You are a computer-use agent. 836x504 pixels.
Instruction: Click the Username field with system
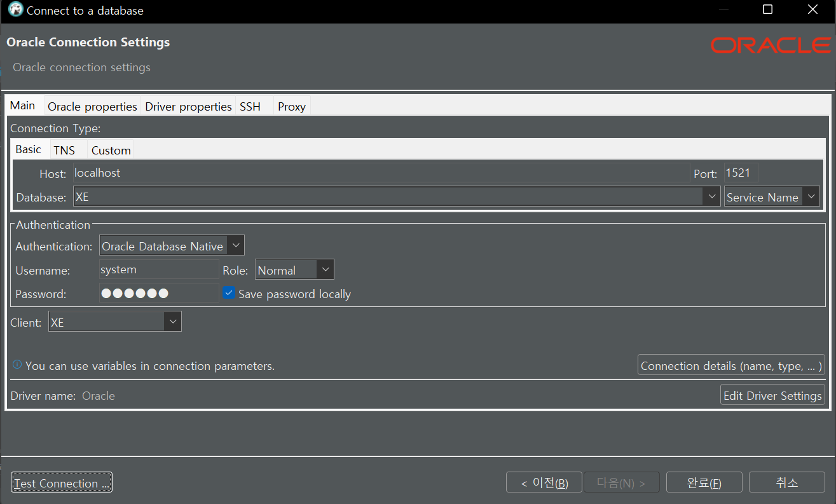click(x=159, y=269)
